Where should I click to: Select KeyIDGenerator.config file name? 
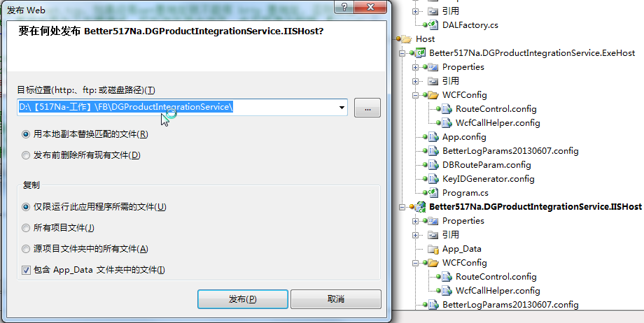pyautogui.click(x=489, y=178)
